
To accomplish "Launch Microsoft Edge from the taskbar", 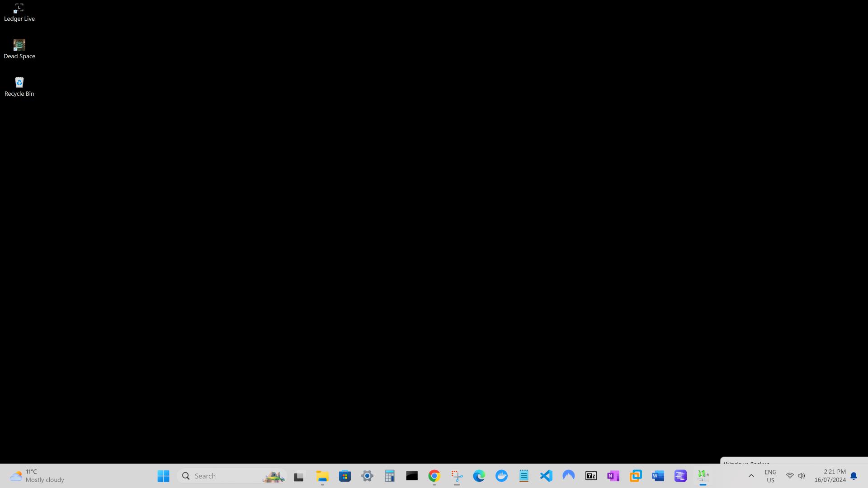I will (479, 476).
